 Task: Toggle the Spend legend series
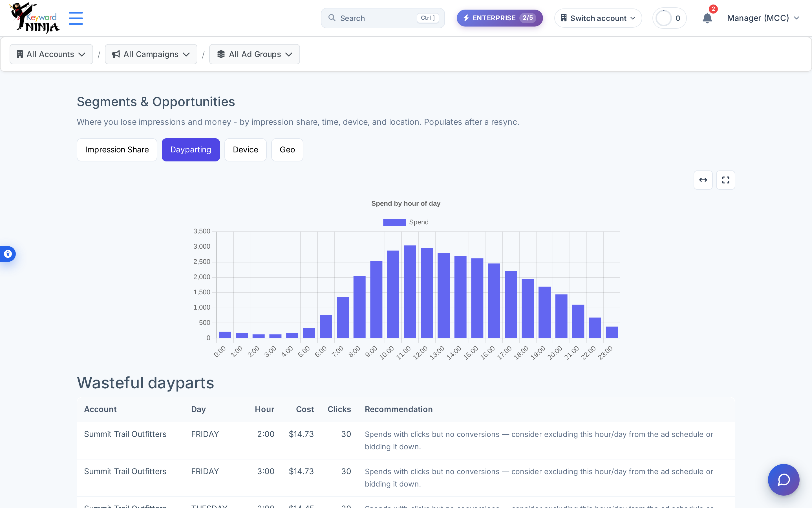(x=406, y=222)
